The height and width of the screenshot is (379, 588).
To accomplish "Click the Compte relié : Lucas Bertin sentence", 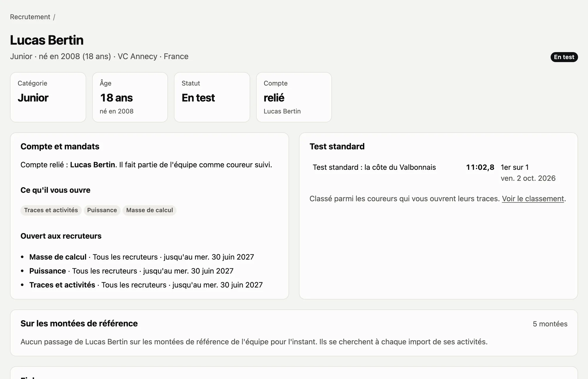I will (x=146, y=165).
